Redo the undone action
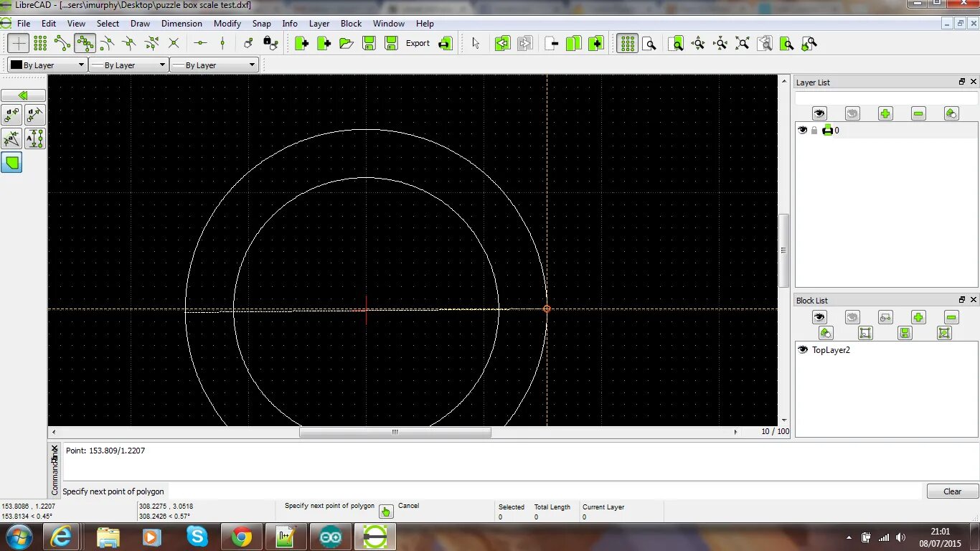Viewport: 980px width, 551px height. point(524,44)
